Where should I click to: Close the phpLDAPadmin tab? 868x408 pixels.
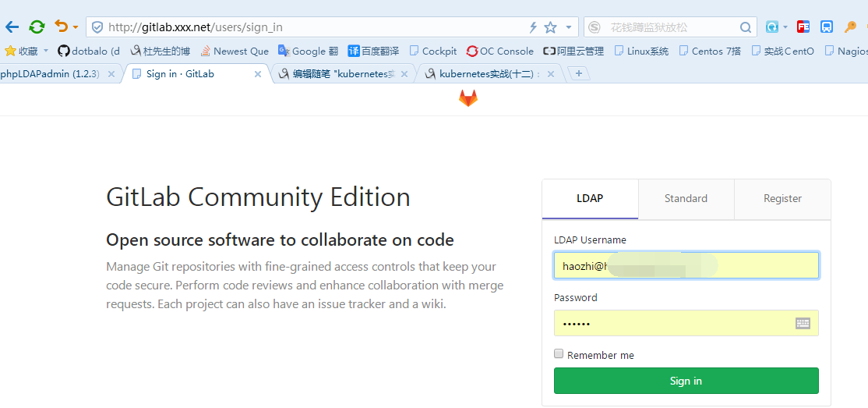click(x=111, y=74)
